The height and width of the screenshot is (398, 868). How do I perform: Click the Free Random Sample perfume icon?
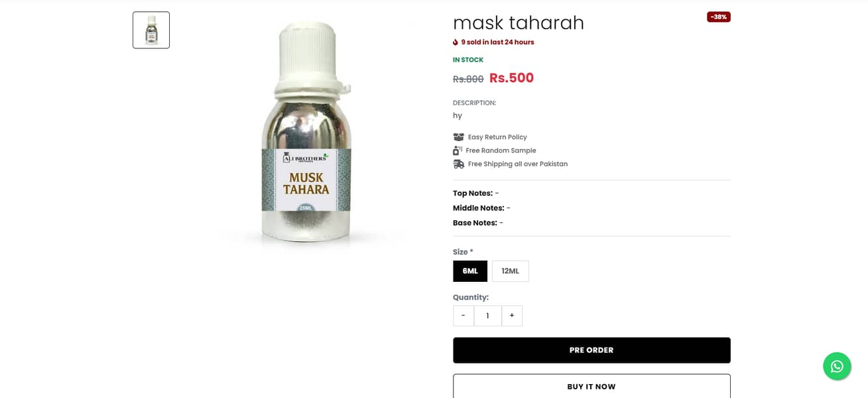pos(458,151)
